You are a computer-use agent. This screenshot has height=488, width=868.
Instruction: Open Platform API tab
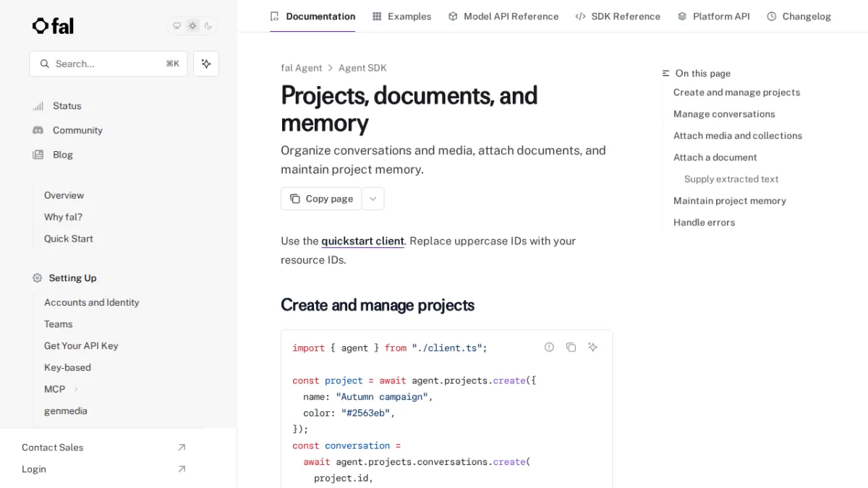pos(713,16)
